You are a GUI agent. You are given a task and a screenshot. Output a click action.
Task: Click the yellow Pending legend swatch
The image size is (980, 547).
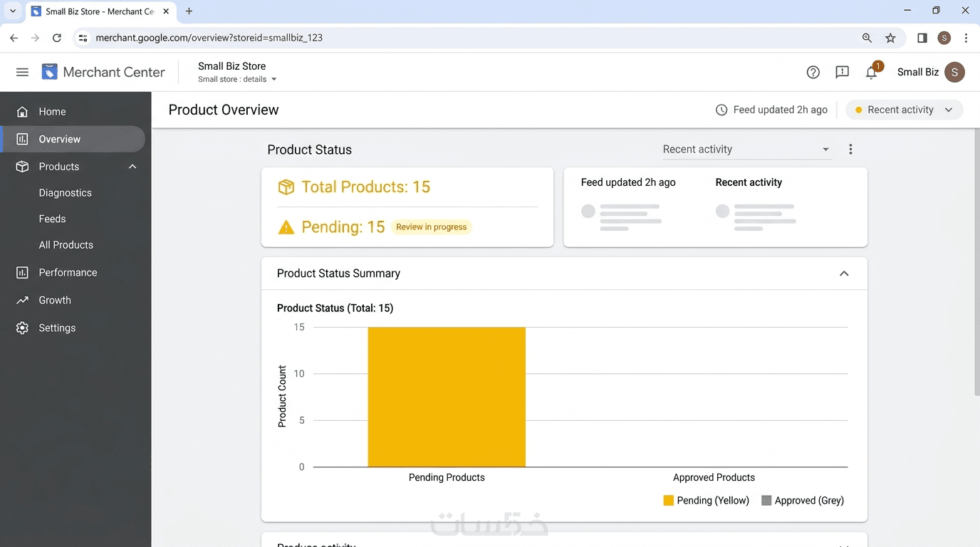pos(668,501)
